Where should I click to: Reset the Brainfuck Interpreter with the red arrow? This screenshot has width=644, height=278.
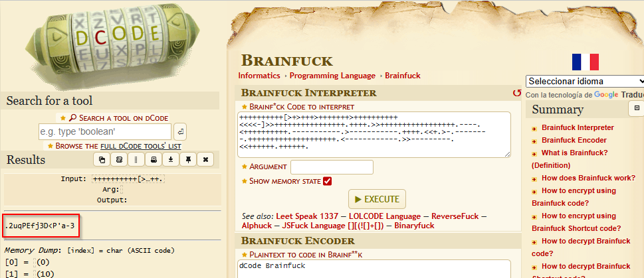pos(516,94)
